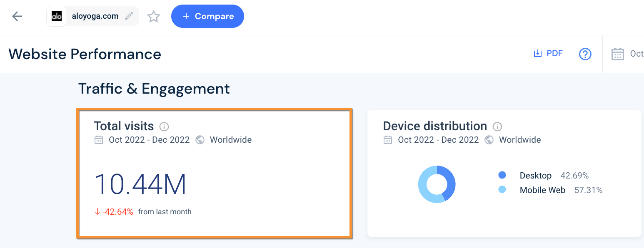Open the date range picker in header

click(627, 54)
